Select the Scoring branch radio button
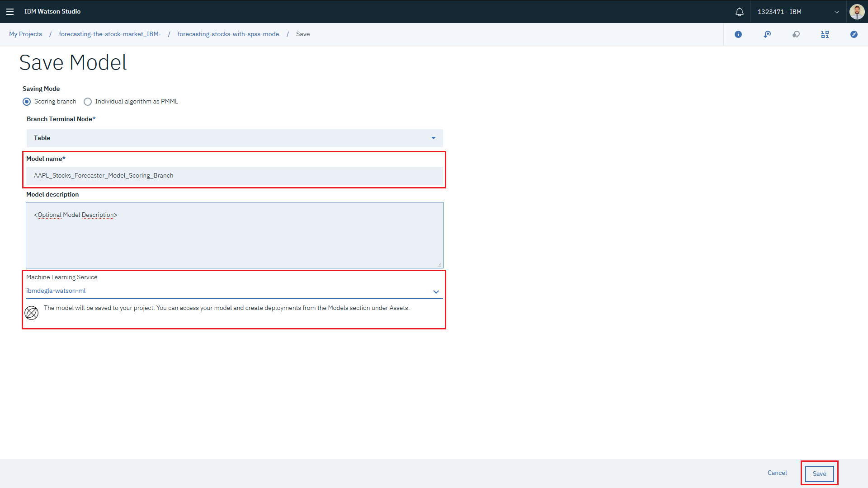 tap(27, 102)
